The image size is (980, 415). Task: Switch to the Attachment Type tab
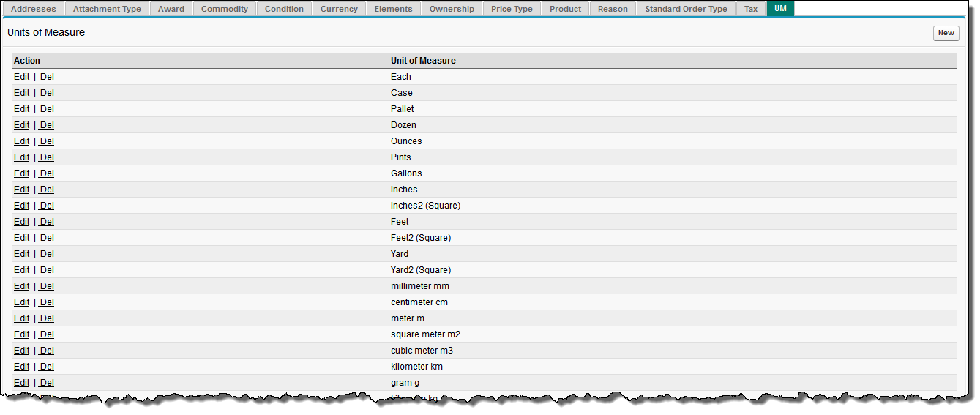coord(107,9)
